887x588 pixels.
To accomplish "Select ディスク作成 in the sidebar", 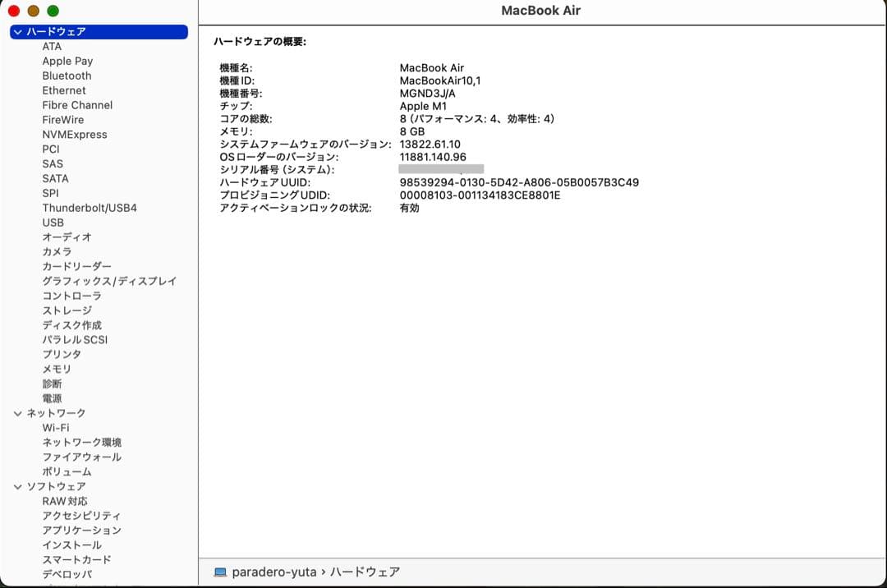I will pyautogui.click(x=71, y=325).
